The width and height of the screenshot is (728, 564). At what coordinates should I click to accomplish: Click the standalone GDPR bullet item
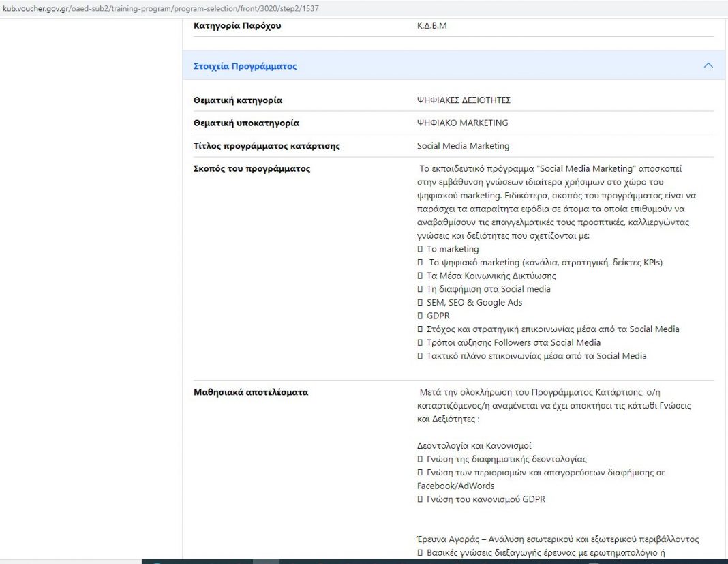click(x=438, y=316)
